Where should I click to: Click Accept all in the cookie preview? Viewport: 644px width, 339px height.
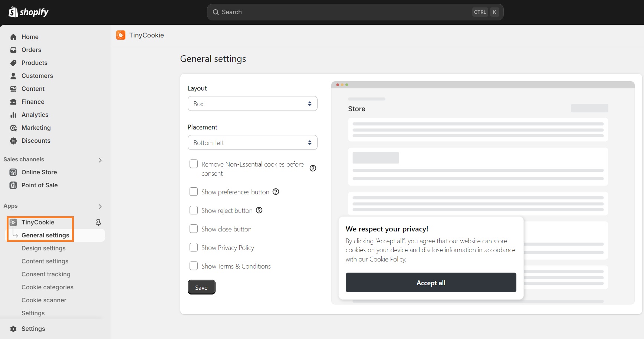point(430,282)
